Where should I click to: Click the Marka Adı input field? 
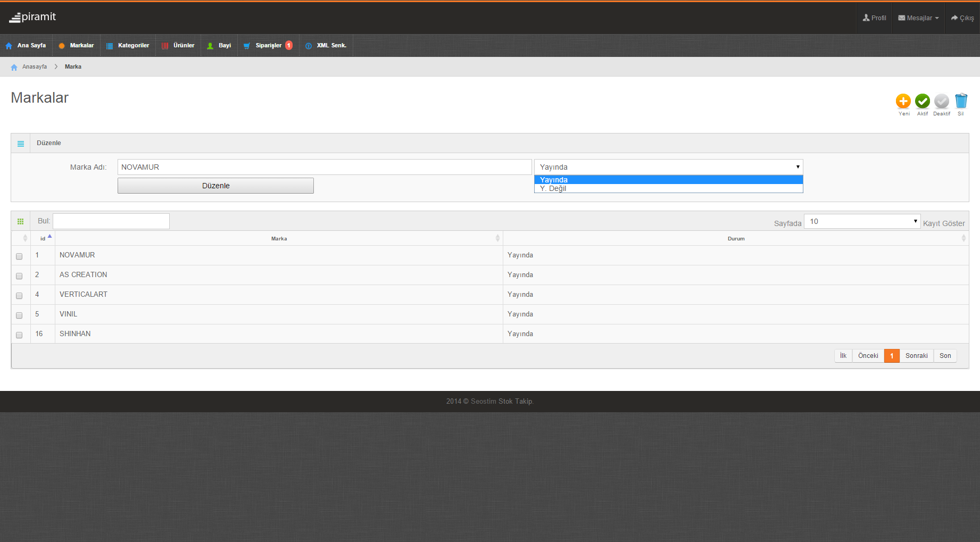tap(325, 167)
